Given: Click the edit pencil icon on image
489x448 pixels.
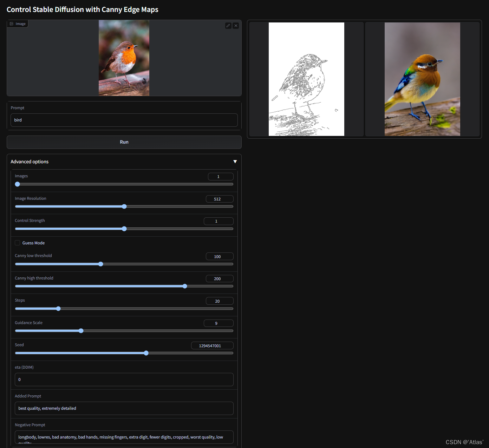Looking at the screenshot, I should [228, 26].
